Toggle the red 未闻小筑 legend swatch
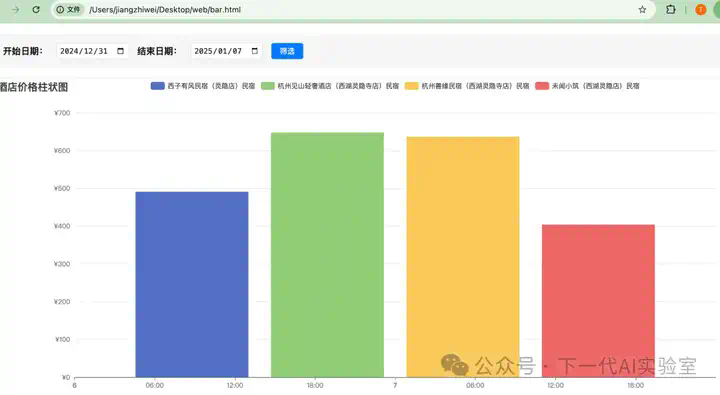Viewport: 720px width, 395px height. point(542,86)
